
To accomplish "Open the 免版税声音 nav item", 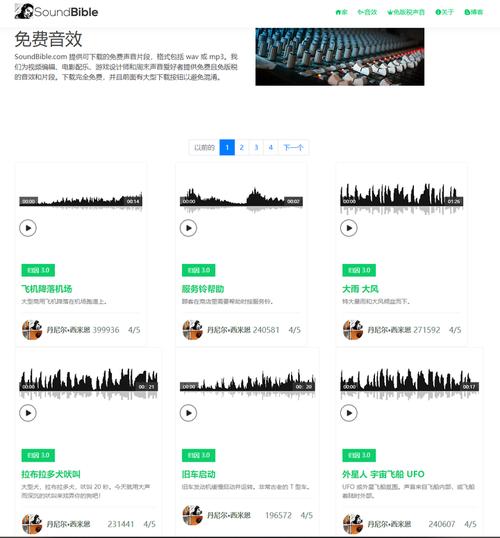I will (406, 12).
